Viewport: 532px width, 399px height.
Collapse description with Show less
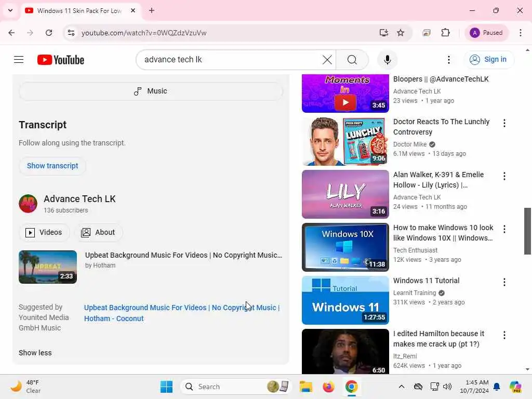click(35, 353)
